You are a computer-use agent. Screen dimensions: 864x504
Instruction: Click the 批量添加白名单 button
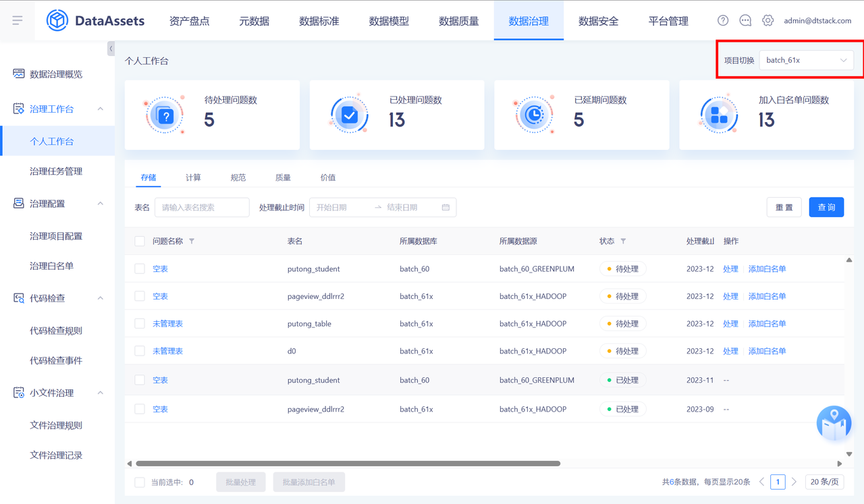309,482
